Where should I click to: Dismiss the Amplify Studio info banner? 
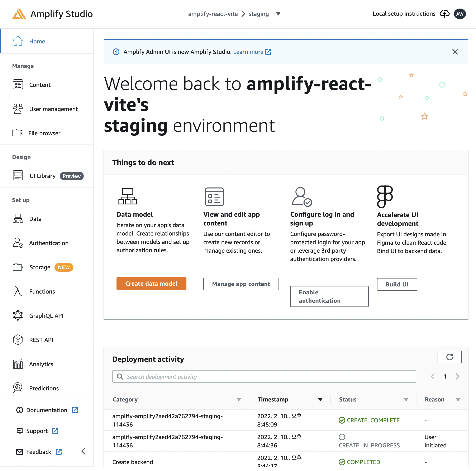(455, 52)
